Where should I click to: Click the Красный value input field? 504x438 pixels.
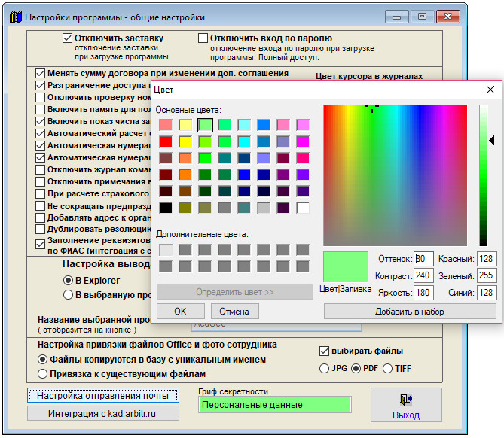coord(486,259)
